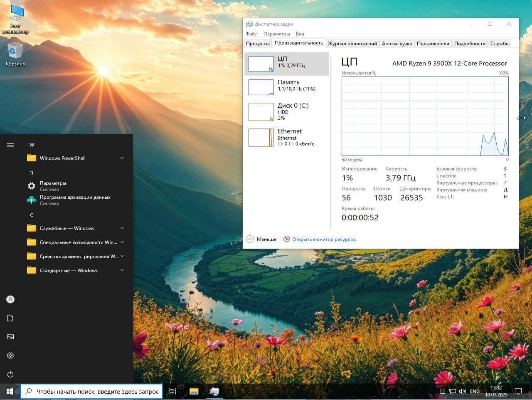Expand the Windows PowerShell chevron

pos(122,158)
